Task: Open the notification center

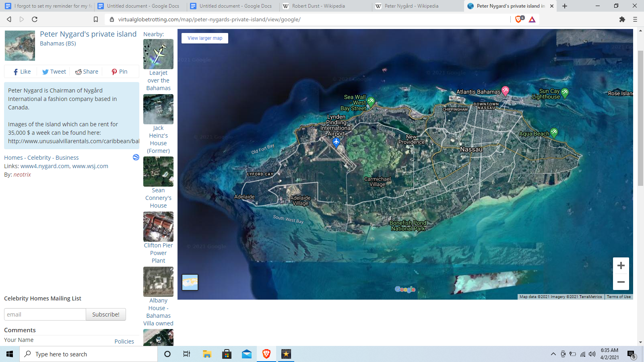Action: pyautogui.click(x=632, y=354)
